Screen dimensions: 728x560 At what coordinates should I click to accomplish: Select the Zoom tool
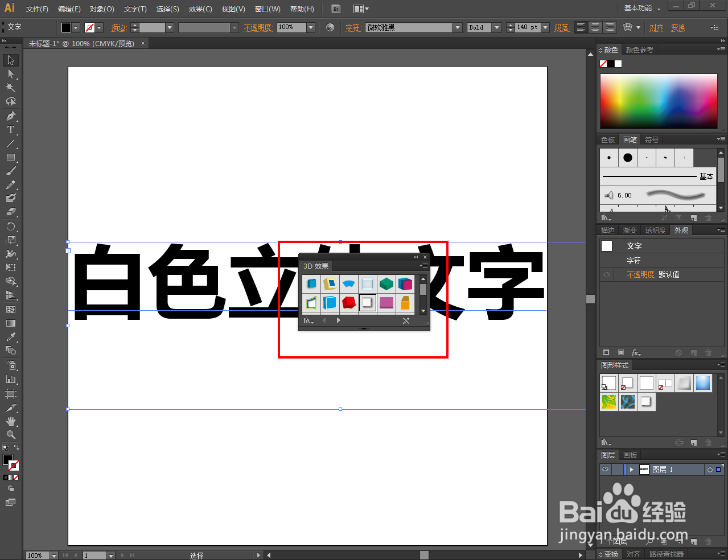pos(11,435)
